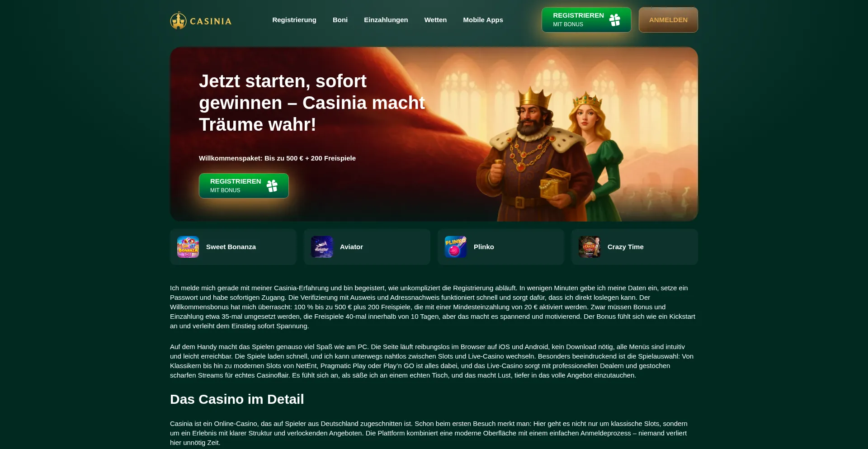Viewport: 868px width, 449px height.
Task: Navigate to Mobile Apps
Action: point(483,20)
